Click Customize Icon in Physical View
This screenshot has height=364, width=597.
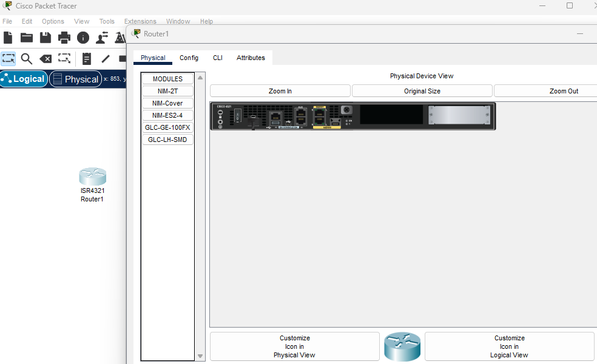[295, 346]
